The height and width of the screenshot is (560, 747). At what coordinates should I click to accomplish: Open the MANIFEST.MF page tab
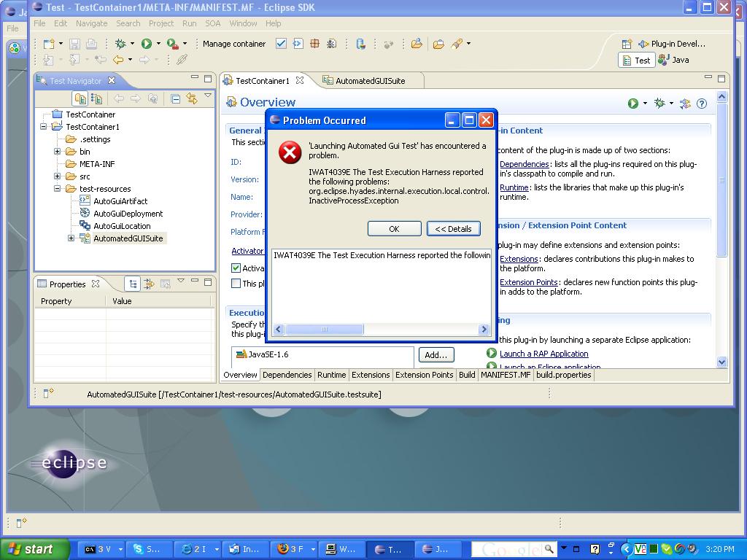[506, 375]
